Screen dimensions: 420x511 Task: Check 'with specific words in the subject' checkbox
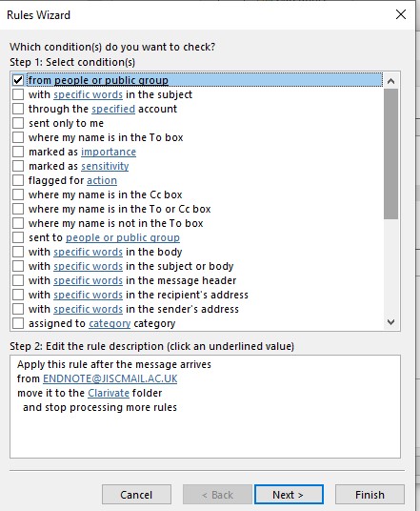pyautogui.click(x=18, y=94)
